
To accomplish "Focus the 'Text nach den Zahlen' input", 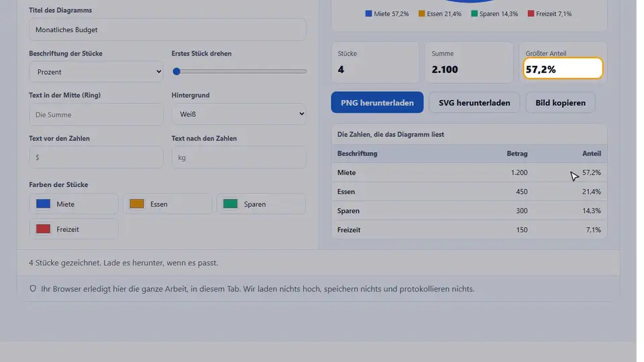I will pyautogui.click(x=239, y=157).
